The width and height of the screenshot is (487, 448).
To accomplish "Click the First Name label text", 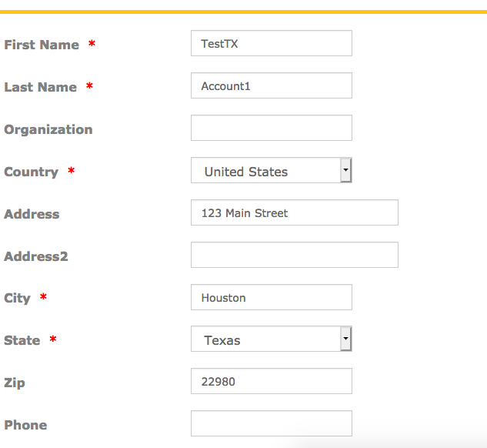I will 42,45.
